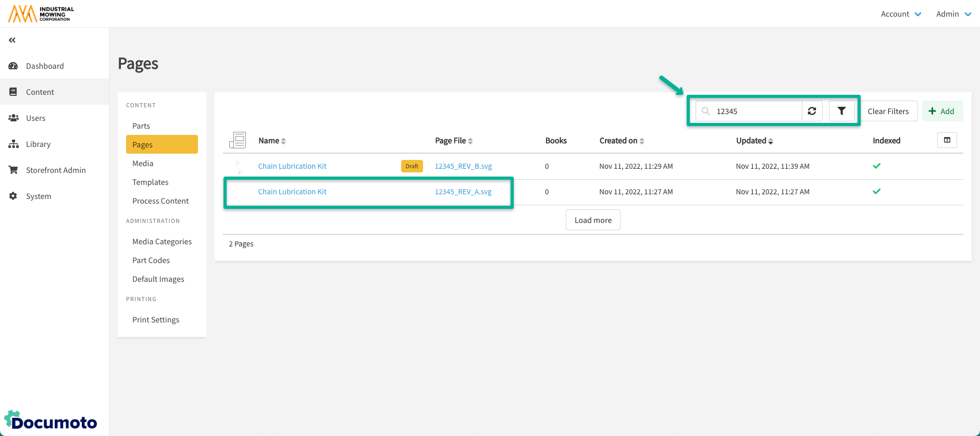Open the filter funnel icon
Screen dimensions: 980x436
841,111
